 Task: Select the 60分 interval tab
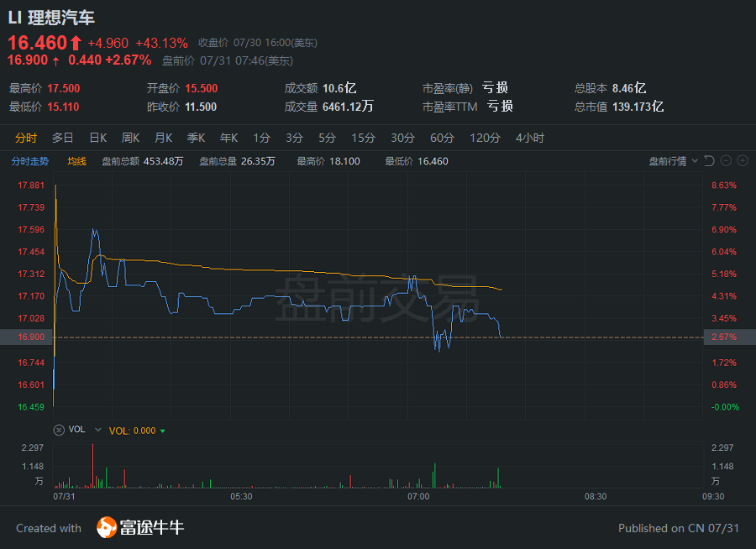[442, 138]
